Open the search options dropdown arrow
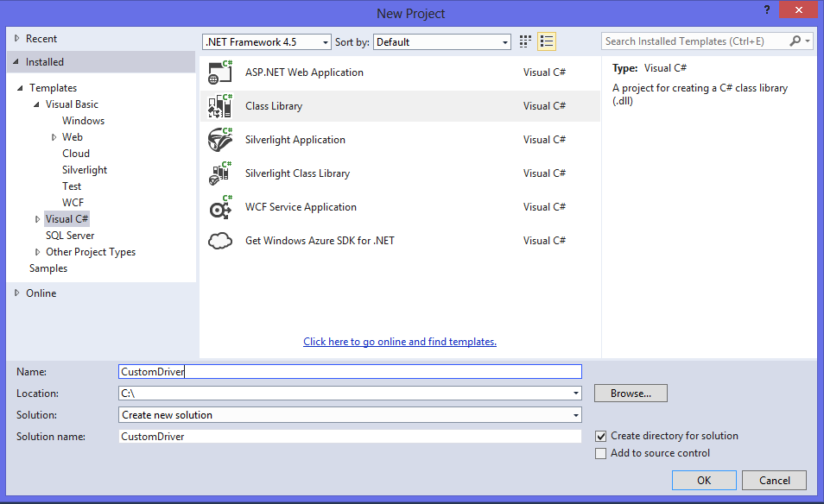 (808, 41)
